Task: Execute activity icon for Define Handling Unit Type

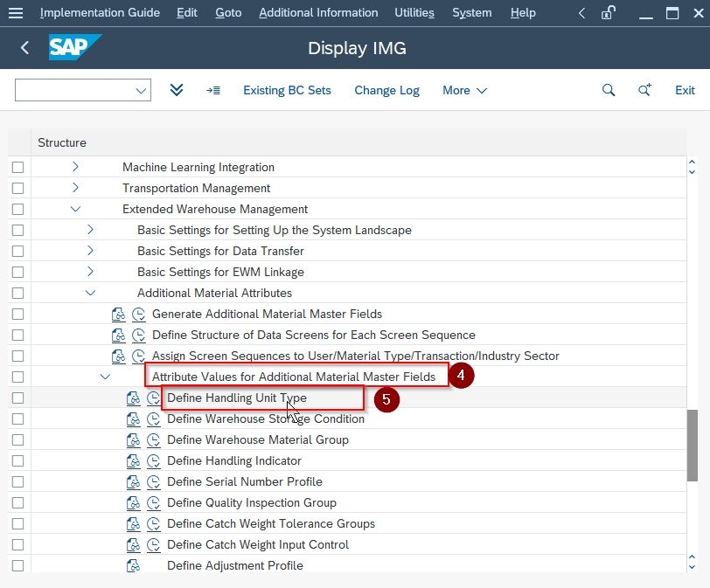Action: (154, 398)
